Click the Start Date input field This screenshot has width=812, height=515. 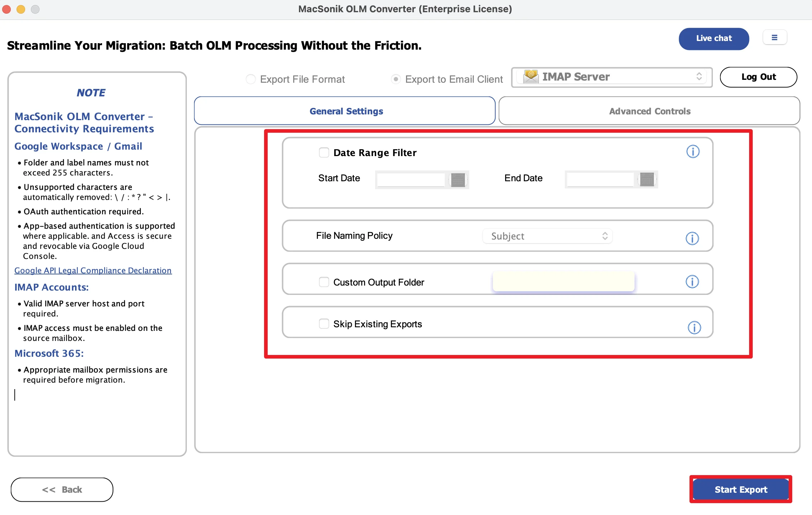click(411, 179)
